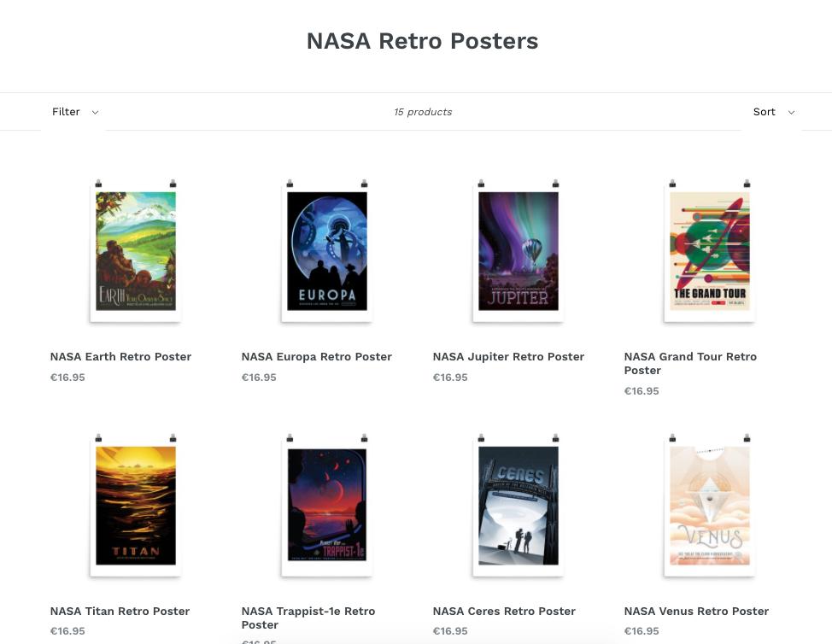This screenshot has height=644, width=832.
Task: Open the NASA Earth poster image
Action: coord(136,251)
